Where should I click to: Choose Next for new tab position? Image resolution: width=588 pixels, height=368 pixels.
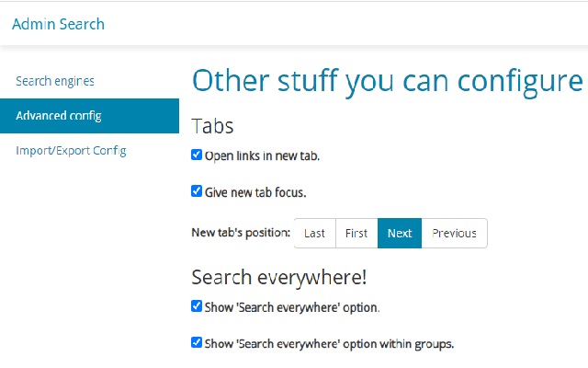400,233
